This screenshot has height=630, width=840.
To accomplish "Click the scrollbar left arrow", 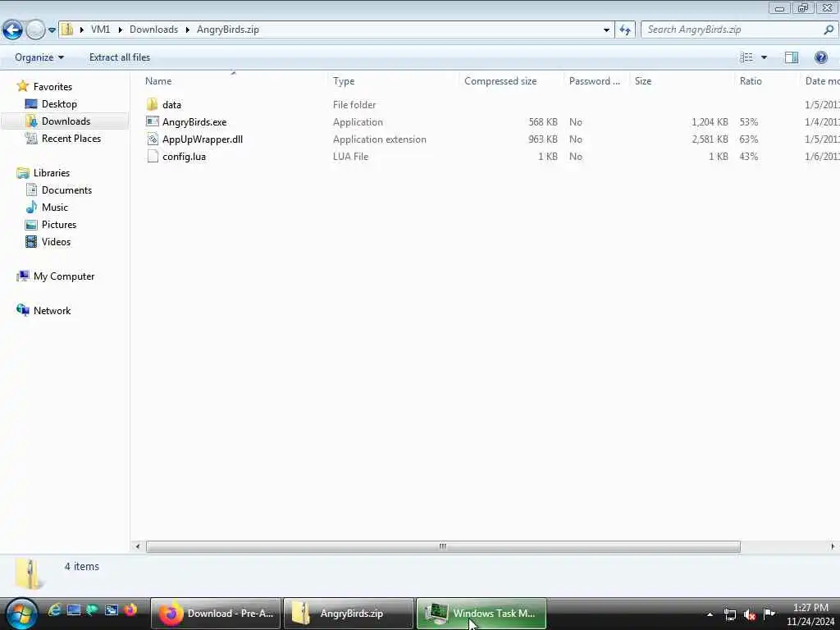I will (138, 546).
